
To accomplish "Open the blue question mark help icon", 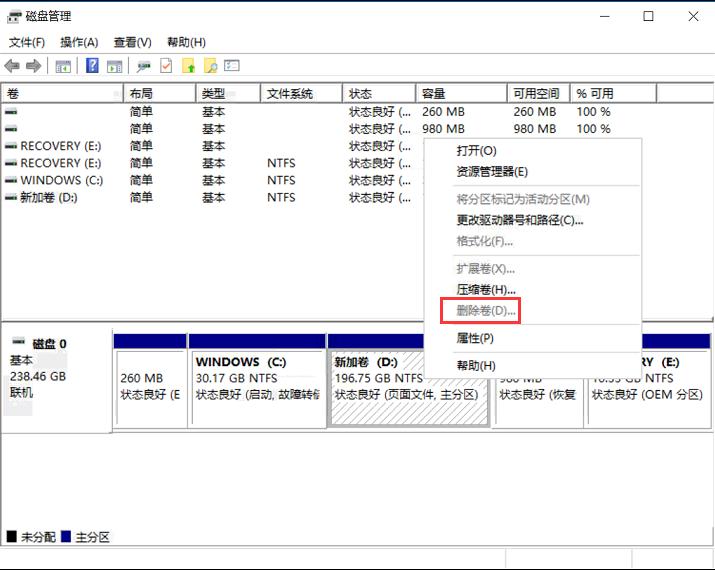I will tap(92, 66).
